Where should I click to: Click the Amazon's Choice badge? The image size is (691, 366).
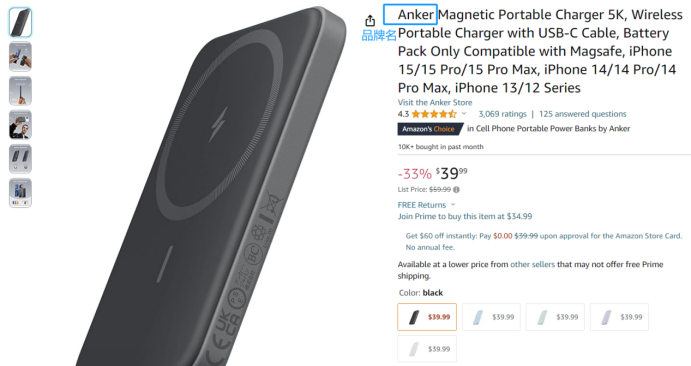429,129
